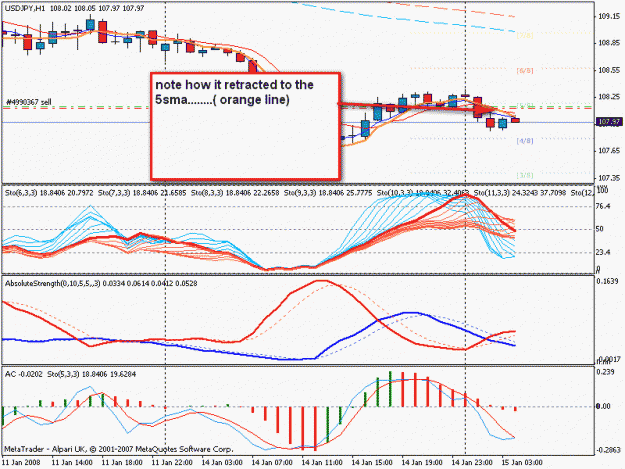This screenshot has height=469, width=625.
Task: Select the [7/8] Murrey level label
Action: (525, 35)
